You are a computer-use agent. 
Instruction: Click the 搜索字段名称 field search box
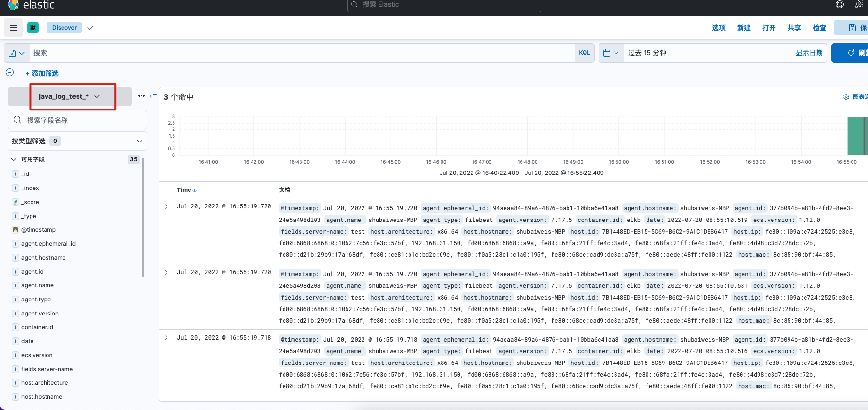point(78,120)
